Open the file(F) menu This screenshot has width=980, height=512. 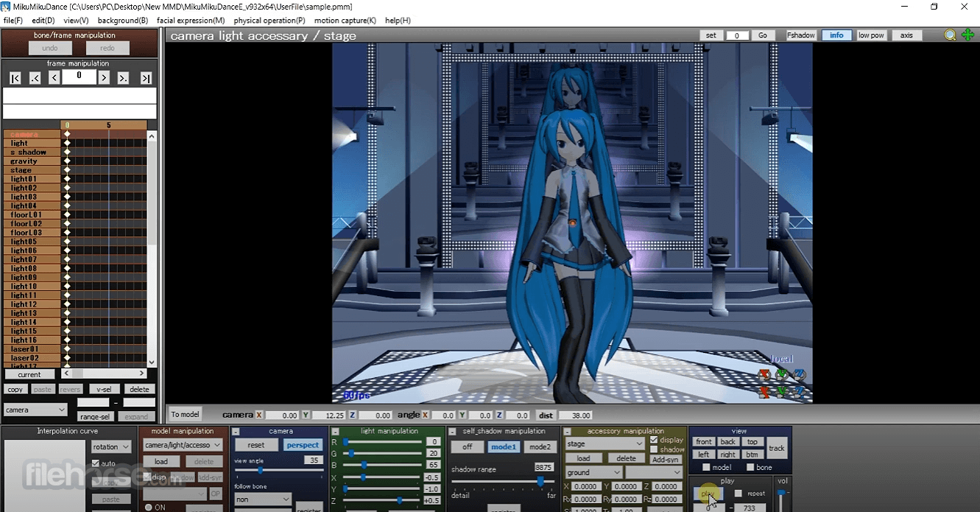click(13, 21)
